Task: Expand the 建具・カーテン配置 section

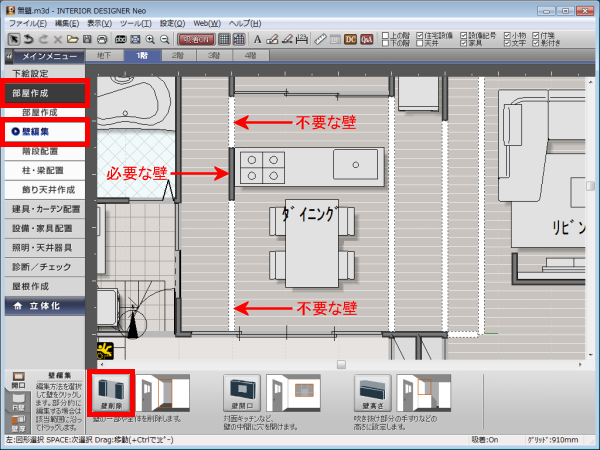Action: click(45, 209)
